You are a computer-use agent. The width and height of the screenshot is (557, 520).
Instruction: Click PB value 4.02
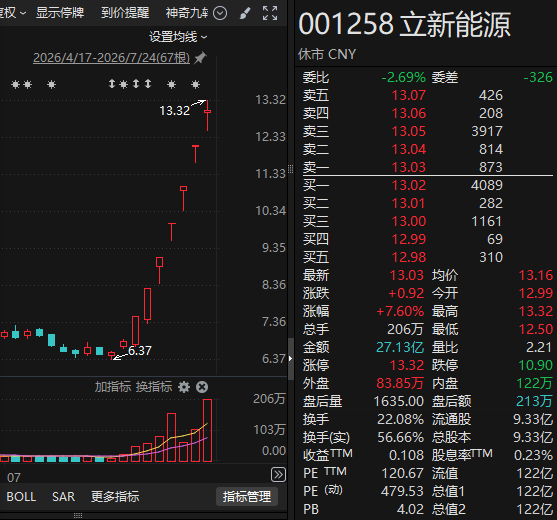click(x=410, y=509)
